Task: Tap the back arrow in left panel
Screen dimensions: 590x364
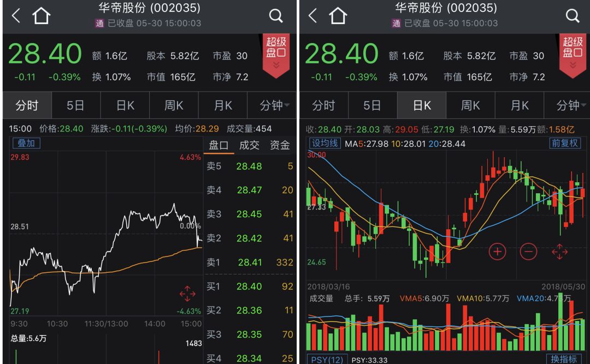Action: point(16,16)
